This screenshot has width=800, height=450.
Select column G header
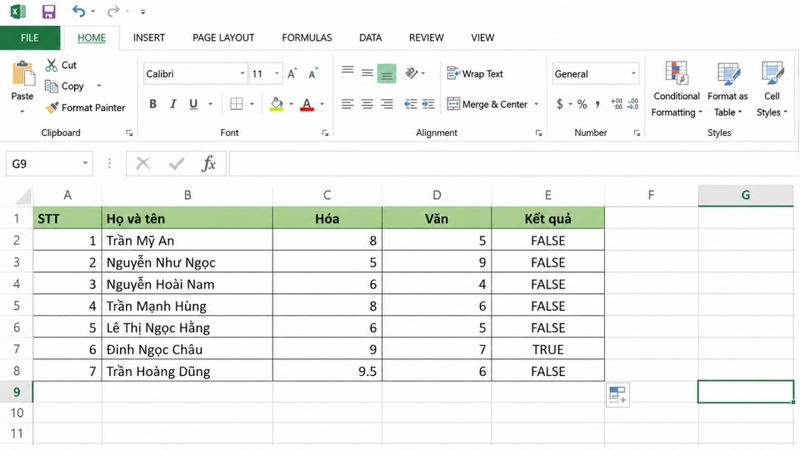point(745,195)
